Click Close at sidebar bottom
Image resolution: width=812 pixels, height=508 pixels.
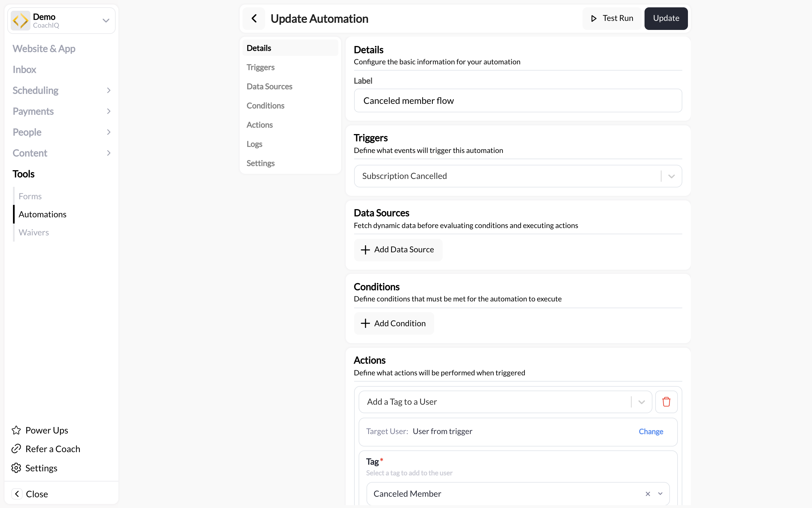tap(37, 494)
